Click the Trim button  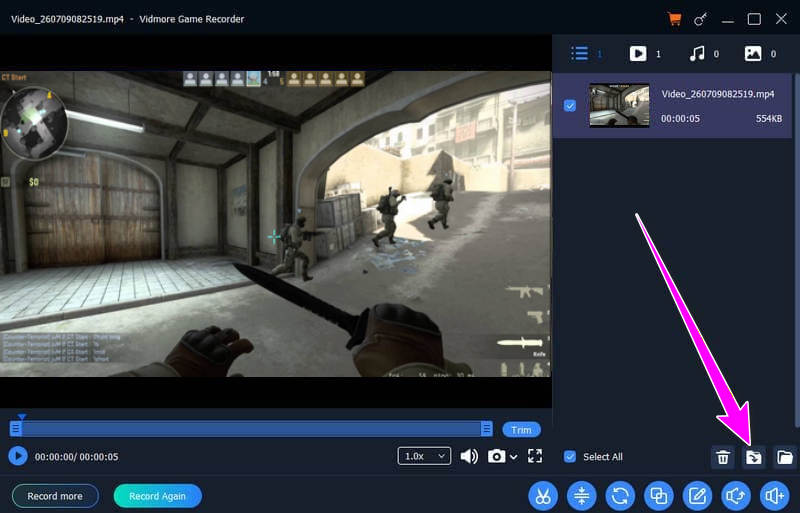coord(521,430)
